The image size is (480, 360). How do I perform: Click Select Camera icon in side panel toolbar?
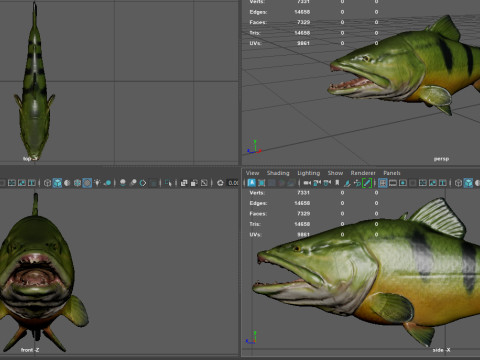(307, 183)
